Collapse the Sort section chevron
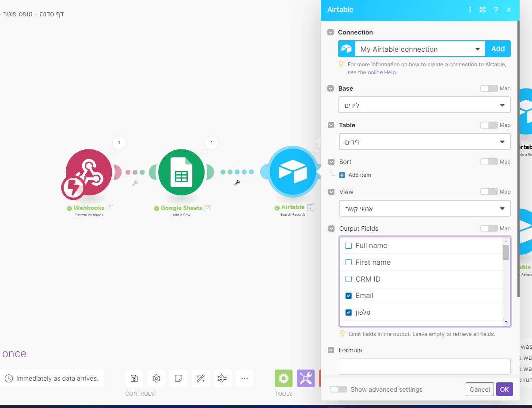Viewport: 532px width, 408px height. (x=331, y=162)
